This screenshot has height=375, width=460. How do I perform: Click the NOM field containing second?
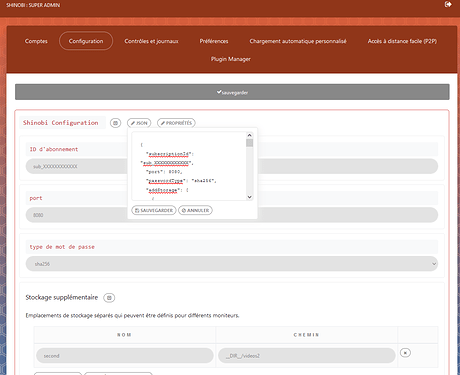click(125, 356)
